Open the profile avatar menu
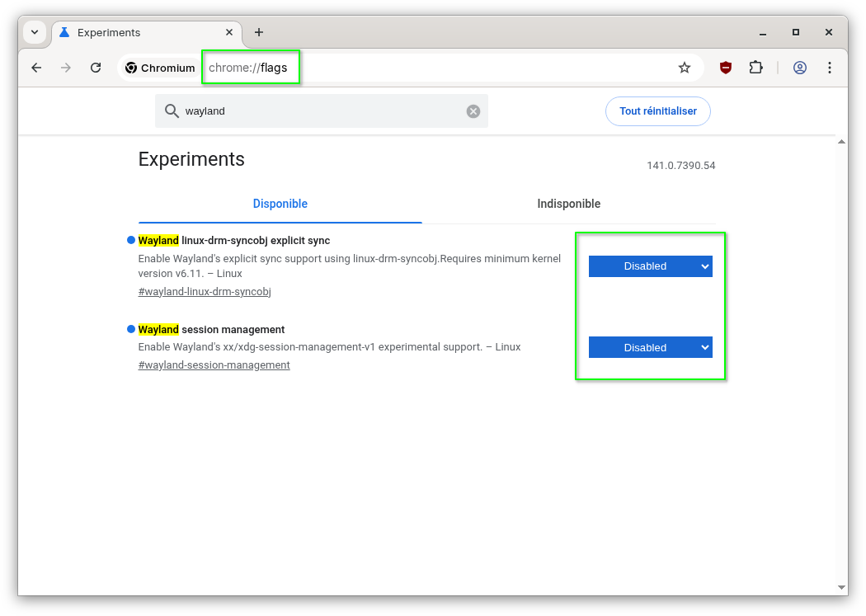The height and width of the screenshot is (616, 866). pos(799,68)
